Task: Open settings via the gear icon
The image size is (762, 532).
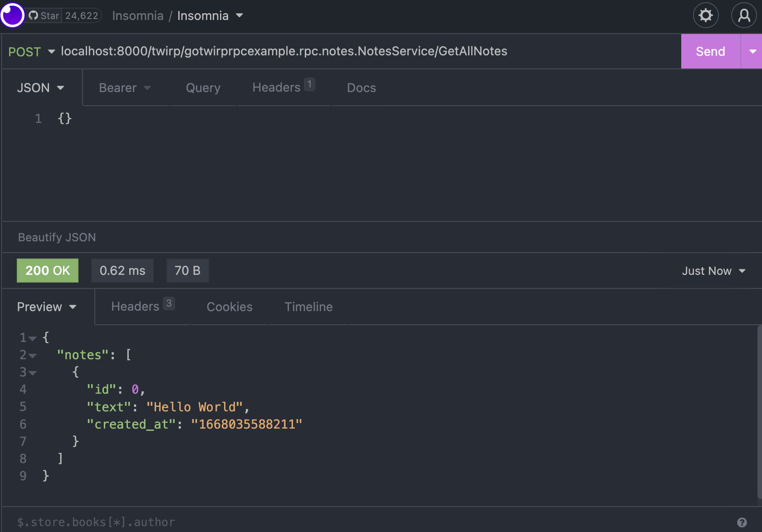Action: tap(705, 15)
